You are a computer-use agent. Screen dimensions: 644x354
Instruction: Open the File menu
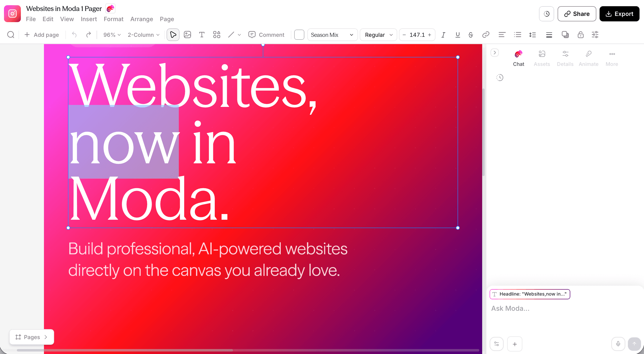[x=31, y=19]
